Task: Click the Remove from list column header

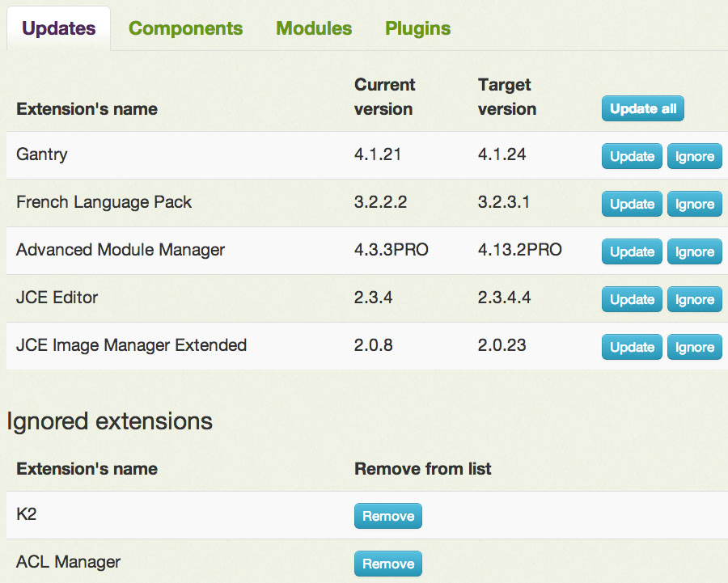Action: (x=422, y=469)
